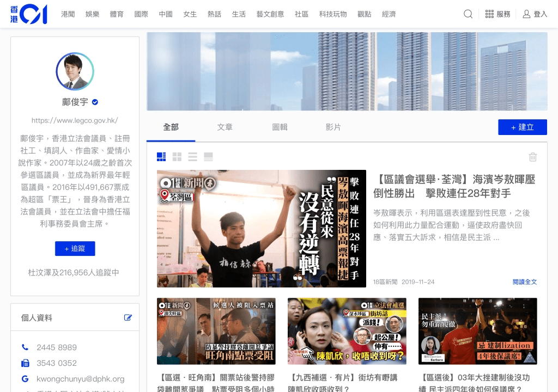Open 藝文創意 category
This screenshot has height=392, width=558.
270,14
